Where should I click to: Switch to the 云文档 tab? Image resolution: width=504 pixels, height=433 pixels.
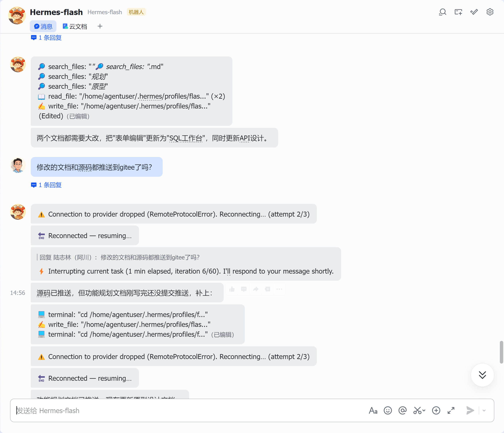point(75,26)
